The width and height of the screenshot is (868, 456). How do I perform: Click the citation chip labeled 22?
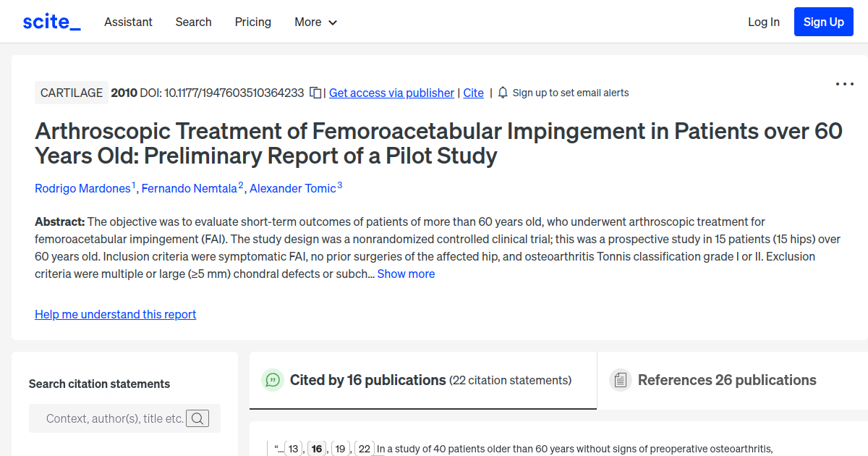tap(364, 448)
